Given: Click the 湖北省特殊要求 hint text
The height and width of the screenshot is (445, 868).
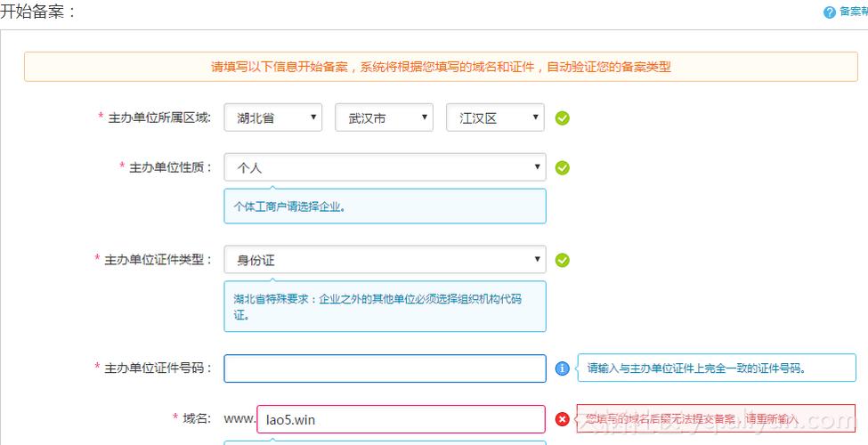Looking at the screenshot, I should pos(377,307).
